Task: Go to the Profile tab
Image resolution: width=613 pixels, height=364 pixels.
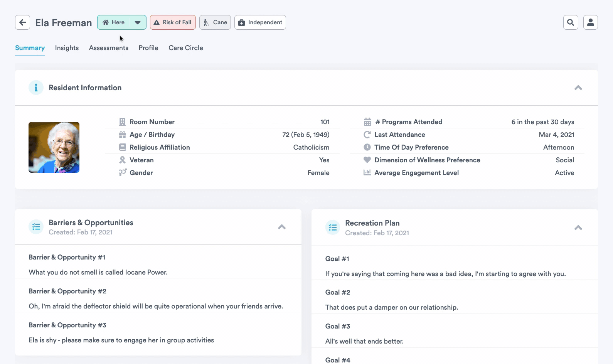Action: pos(148,48)
